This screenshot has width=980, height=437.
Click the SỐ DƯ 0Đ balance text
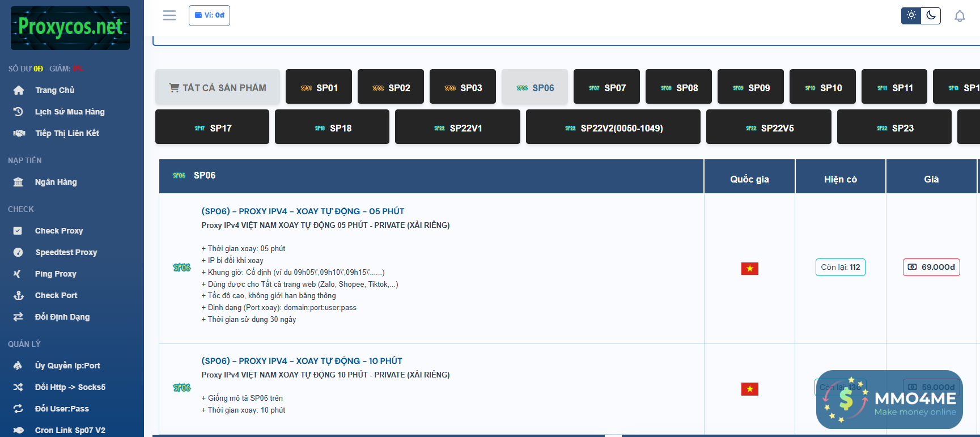[26, 69]
